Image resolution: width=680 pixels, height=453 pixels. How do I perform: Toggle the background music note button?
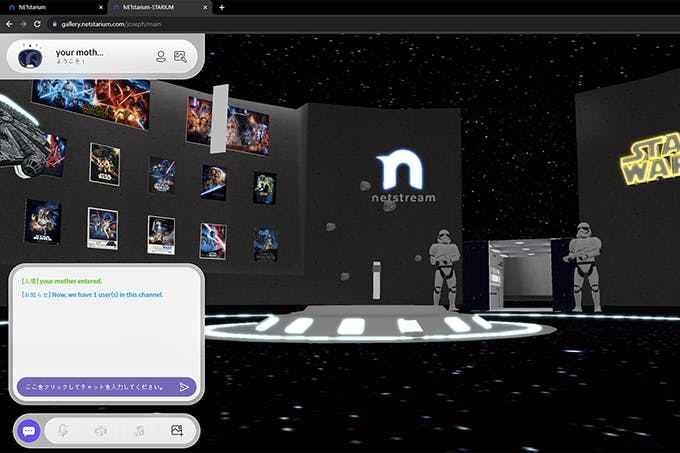pos(138,430)
